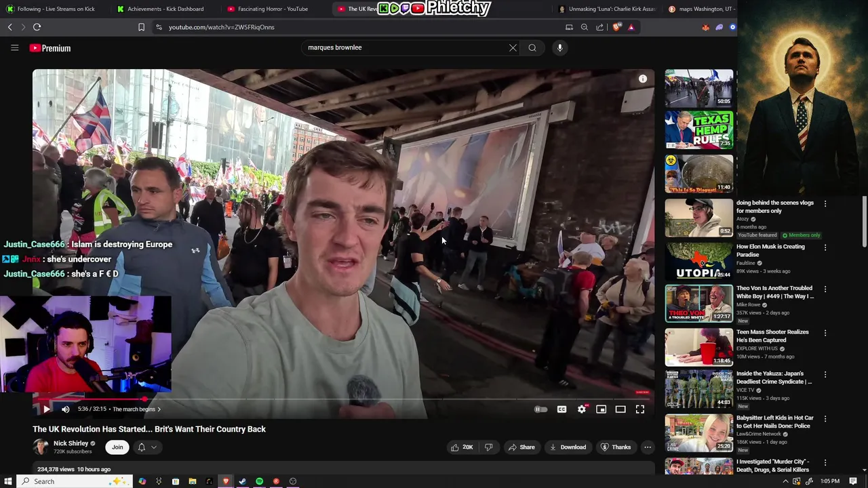868x488 pixels.
Task: Start voice search with the microphone
Action: (x=559, y=47)
